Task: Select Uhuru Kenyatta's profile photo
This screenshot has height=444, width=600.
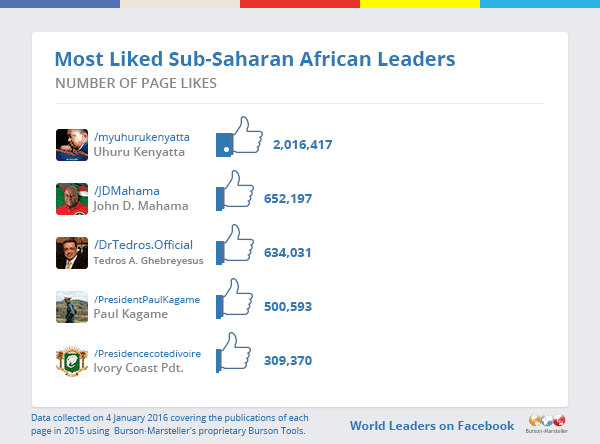Action: [x=72, y=145]
